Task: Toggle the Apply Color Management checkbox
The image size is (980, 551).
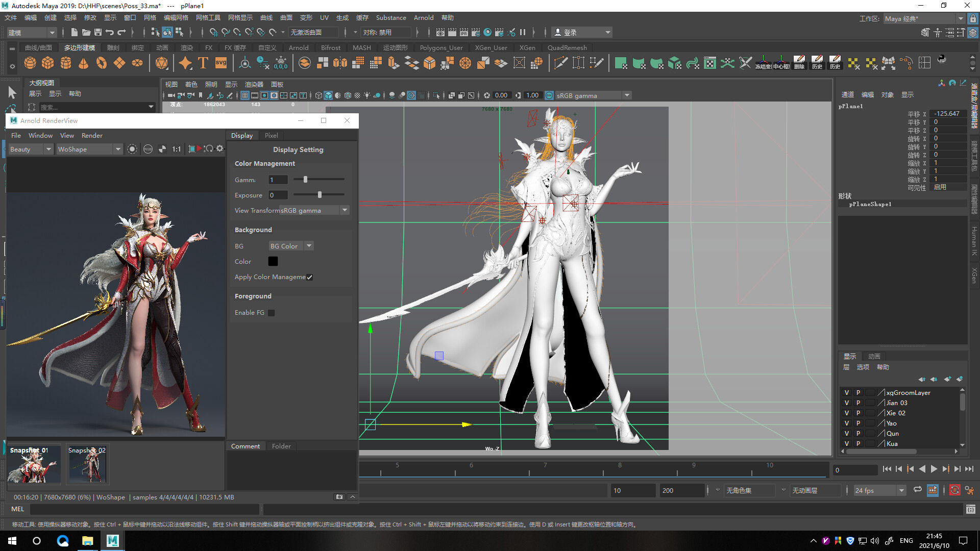Action: (309, 277)
